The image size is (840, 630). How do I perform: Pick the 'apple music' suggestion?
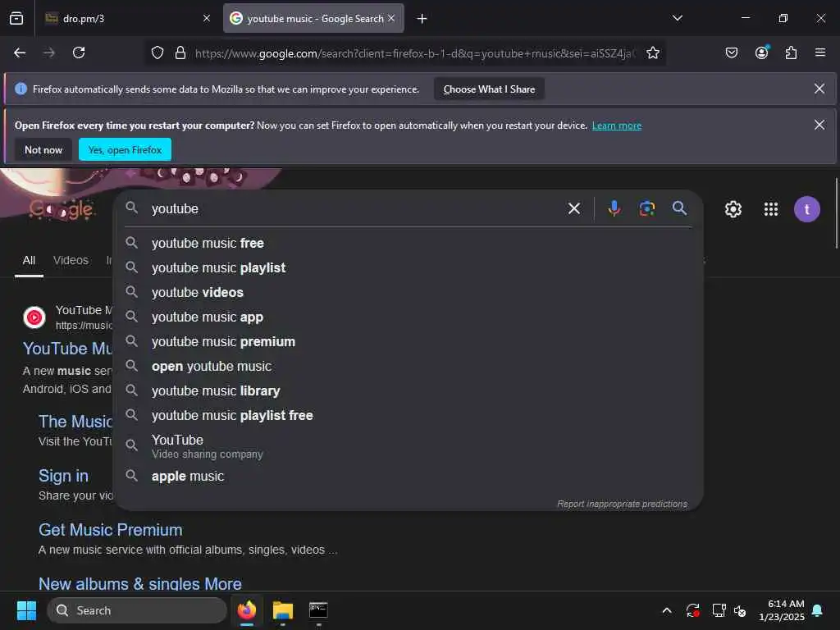click(407, 477)
